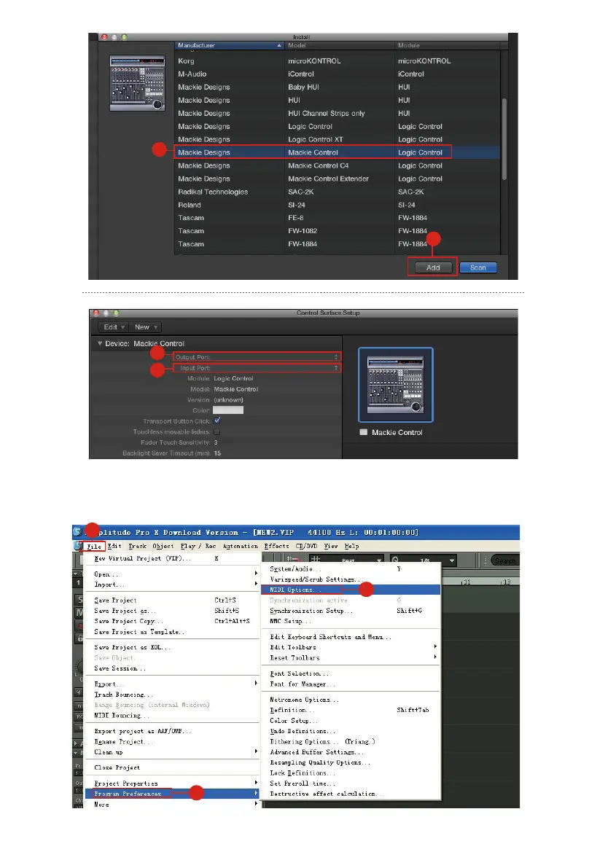The image size is (589, 868).
Task: Choose Synchronization Setup... item
Action: [351, 611]
